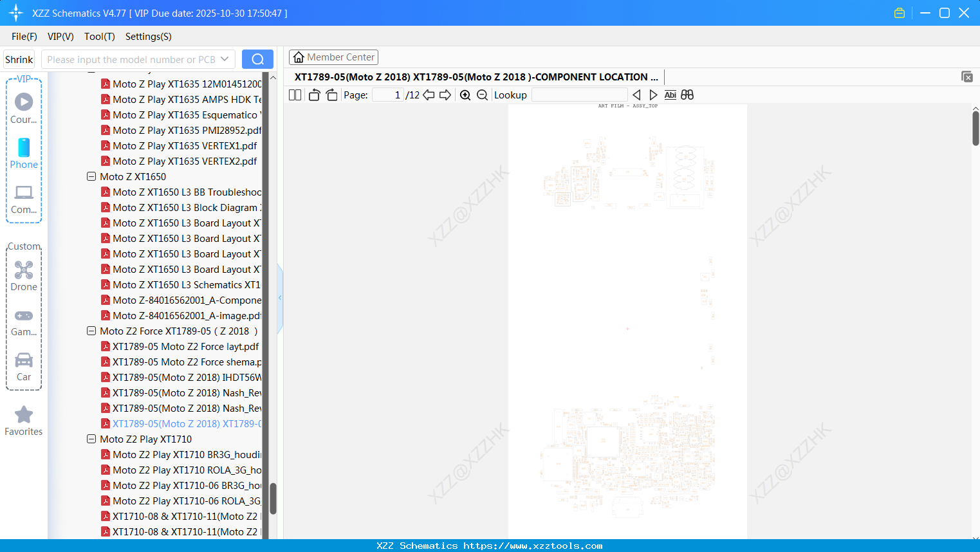Open the Drone category
This screenshot has height=552, width=980.
[24, 276]
